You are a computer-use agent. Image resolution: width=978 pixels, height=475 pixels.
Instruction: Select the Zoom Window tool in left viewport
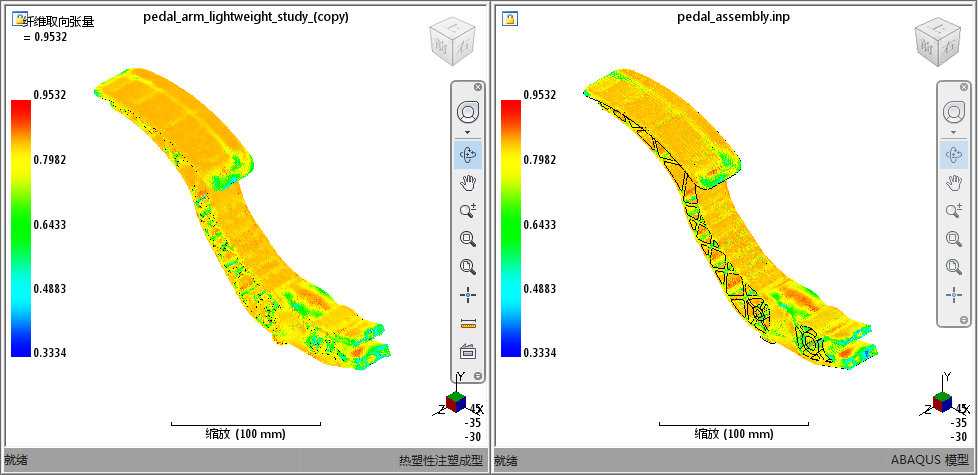(x=468, y=239)
